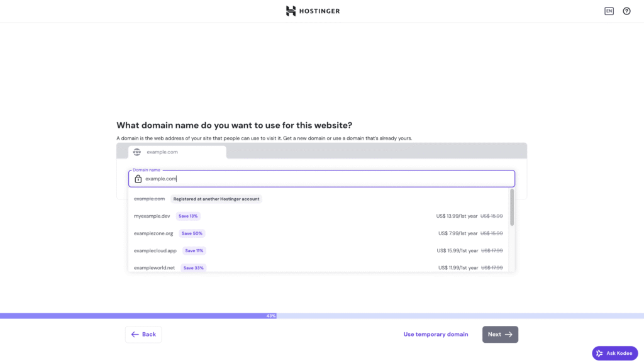Image resolution: width=644 pixels, height=363 pixels.
Task: Click the Use temporary domain link
Action: pyautogui.click(x=435, y=334)
